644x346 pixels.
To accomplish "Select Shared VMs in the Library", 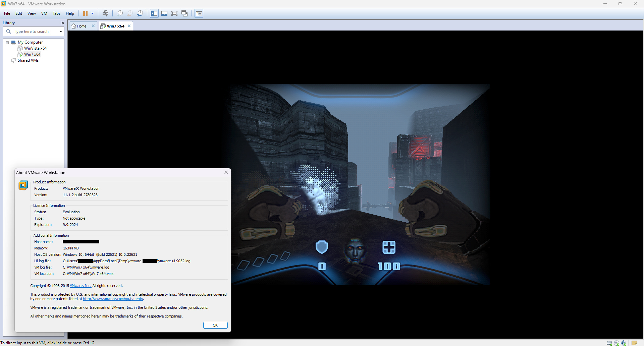I will pos(28,60).
